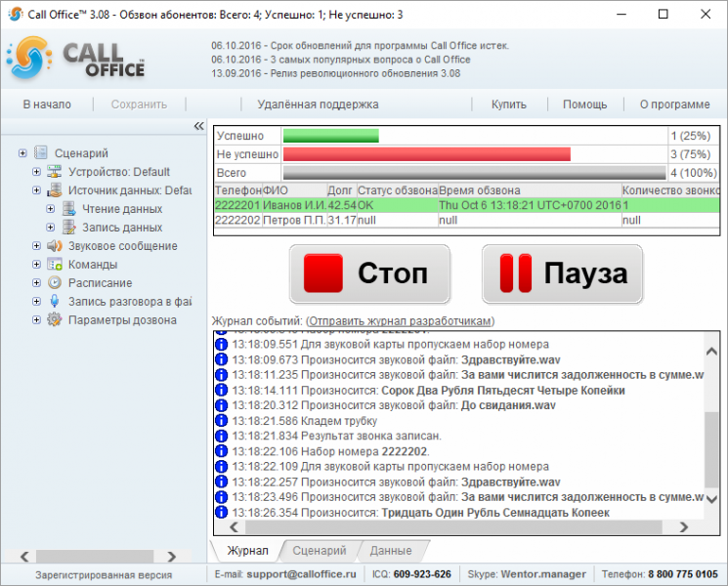
Task: Open the Помощь menu
Action: pyautogui.click(x=584, y=105)
